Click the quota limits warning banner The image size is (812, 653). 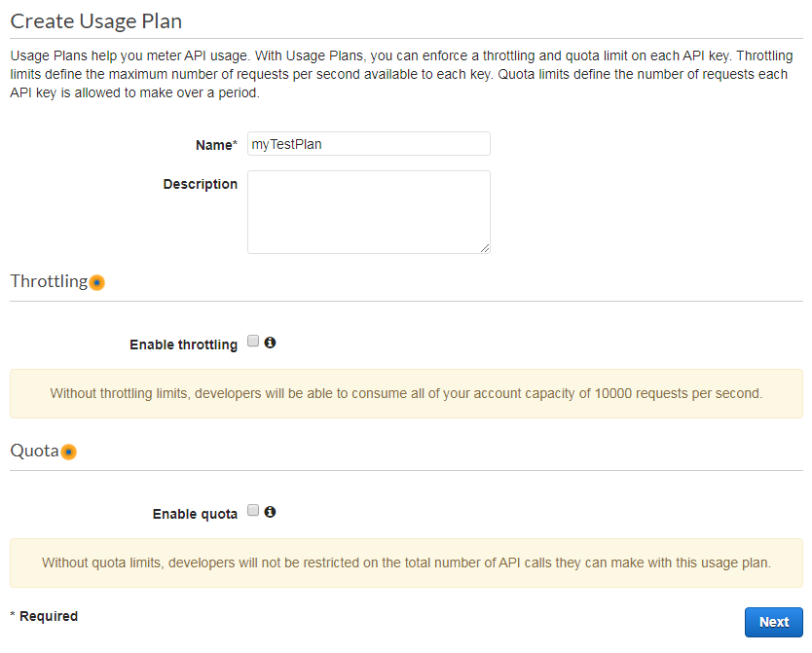point(406,562)
